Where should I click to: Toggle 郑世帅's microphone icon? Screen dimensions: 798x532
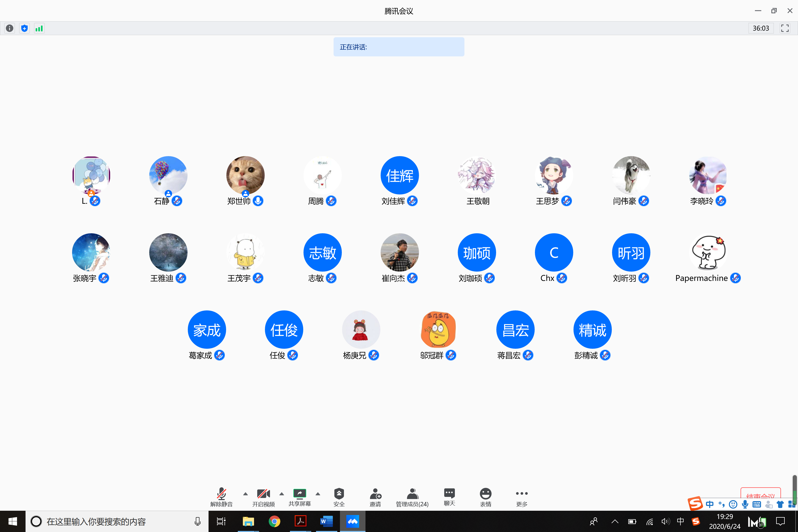pyautogui.click(x=258, y=201)
